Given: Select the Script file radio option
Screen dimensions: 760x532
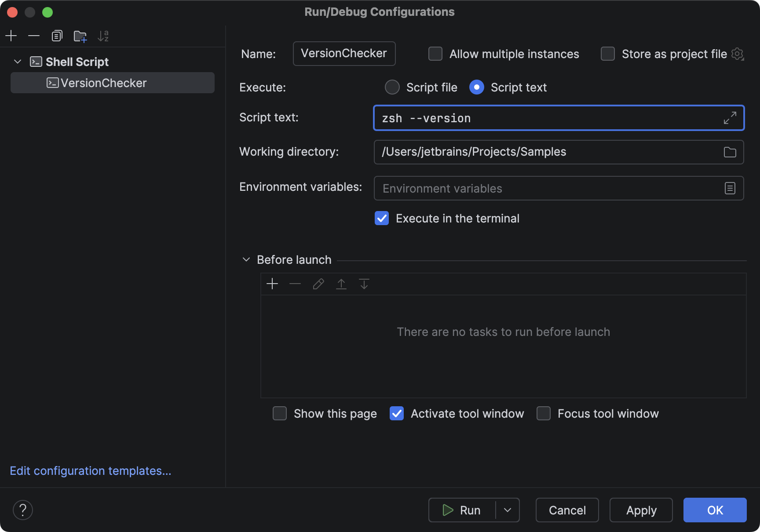Looking at the screenshot, I should tap(392, 87).
